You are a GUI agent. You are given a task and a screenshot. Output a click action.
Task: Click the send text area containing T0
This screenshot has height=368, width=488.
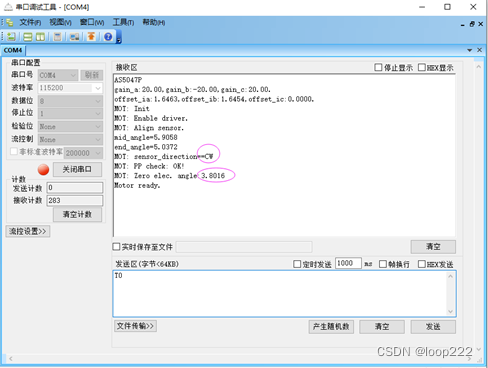(280, 293)
